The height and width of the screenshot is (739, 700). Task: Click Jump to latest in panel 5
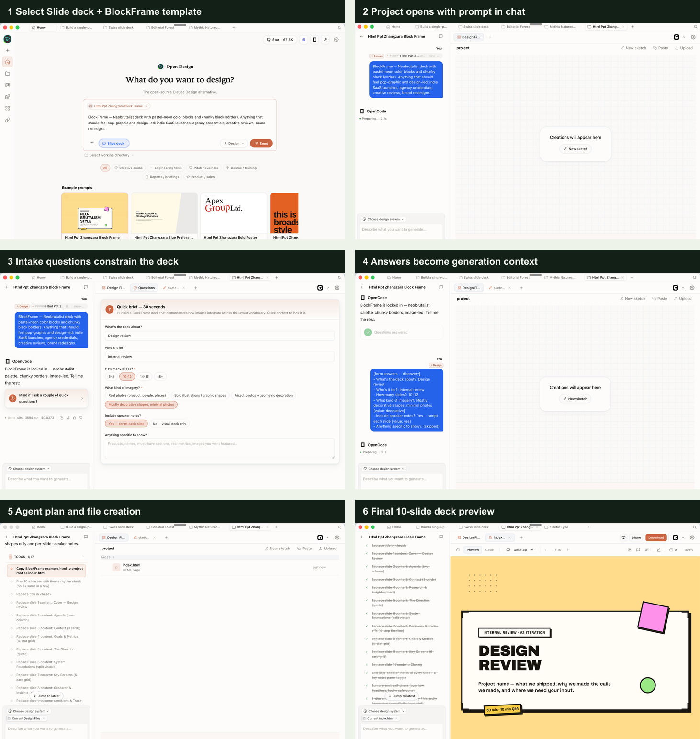click(46, 696)
